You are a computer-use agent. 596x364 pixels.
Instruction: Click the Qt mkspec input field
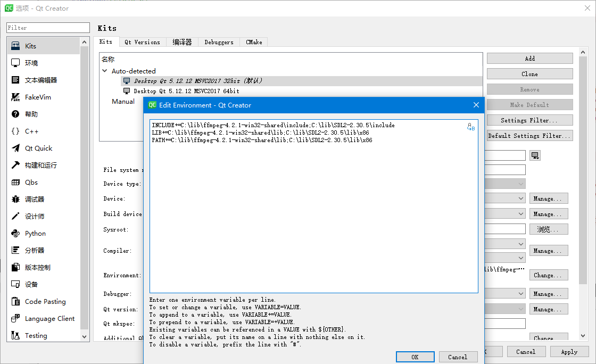(x=505, y=324)
